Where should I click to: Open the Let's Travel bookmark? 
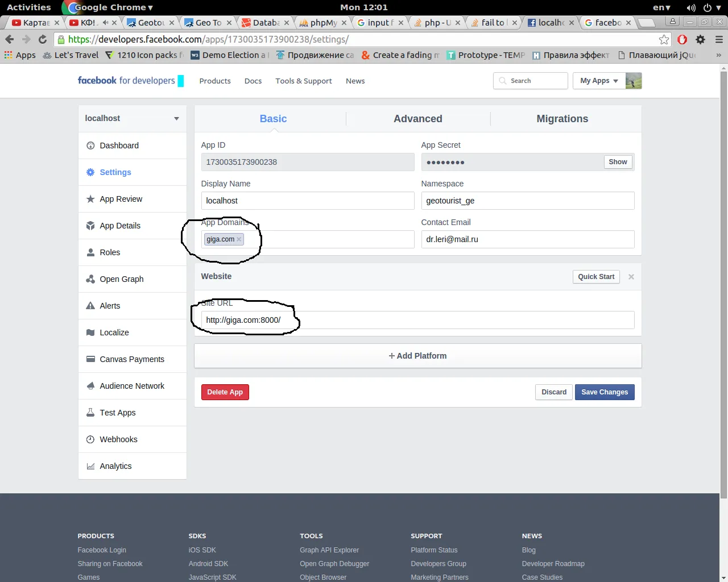pyautogui.click(x=71, y=55)
